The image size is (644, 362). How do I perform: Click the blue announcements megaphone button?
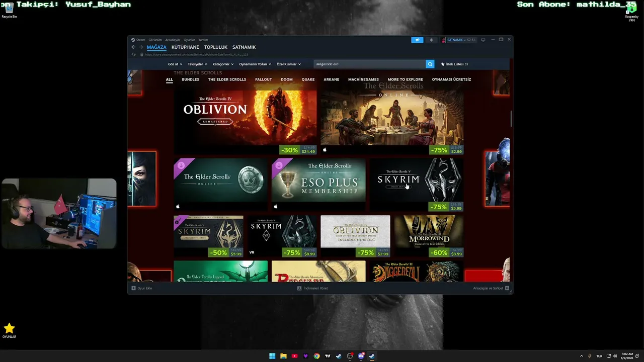coord(417,40)
